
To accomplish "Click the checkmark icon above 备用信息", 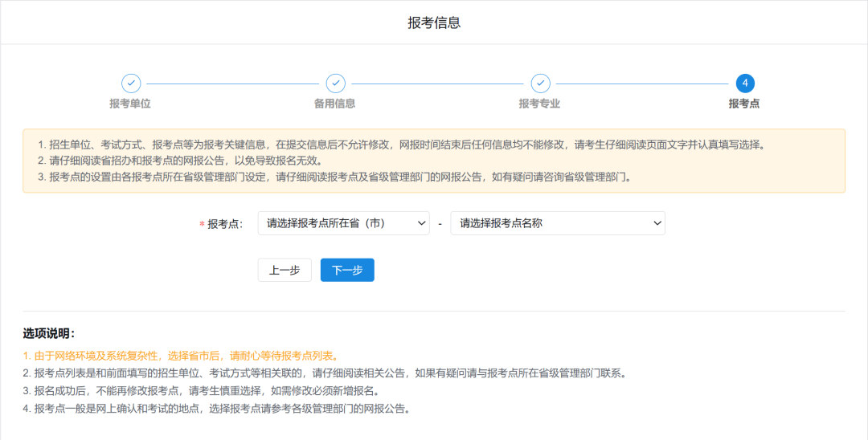I will pyautogui.click(x=335, y=83).
